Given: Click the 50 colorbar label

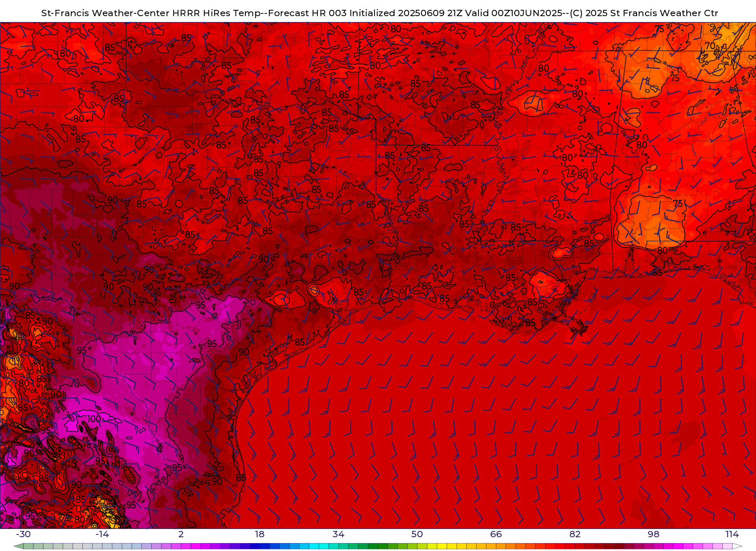Looking at the screenshot, I should pos(417,534).
